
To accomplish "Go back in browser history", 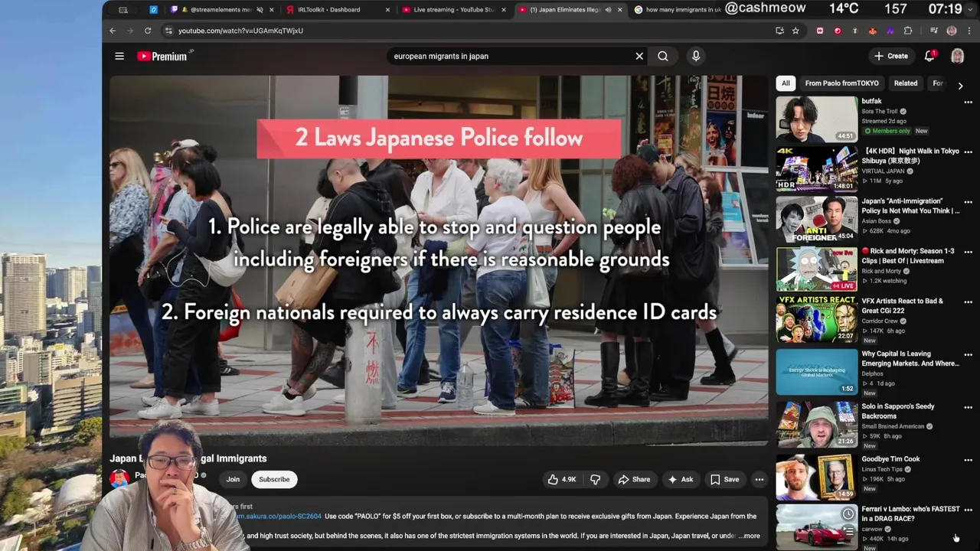I will tap(113, 31).
